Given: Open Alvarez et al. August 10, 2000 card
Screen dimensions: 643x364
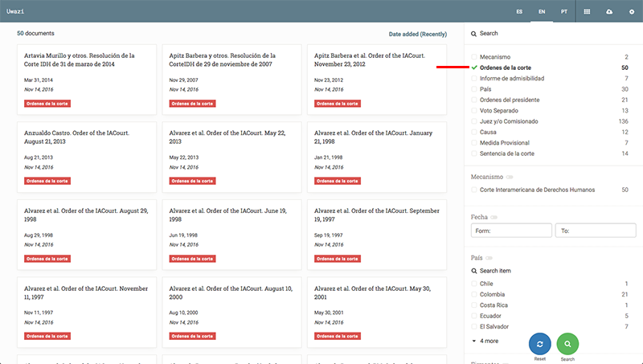Looking at the screenshot, I should pos(231,313).
